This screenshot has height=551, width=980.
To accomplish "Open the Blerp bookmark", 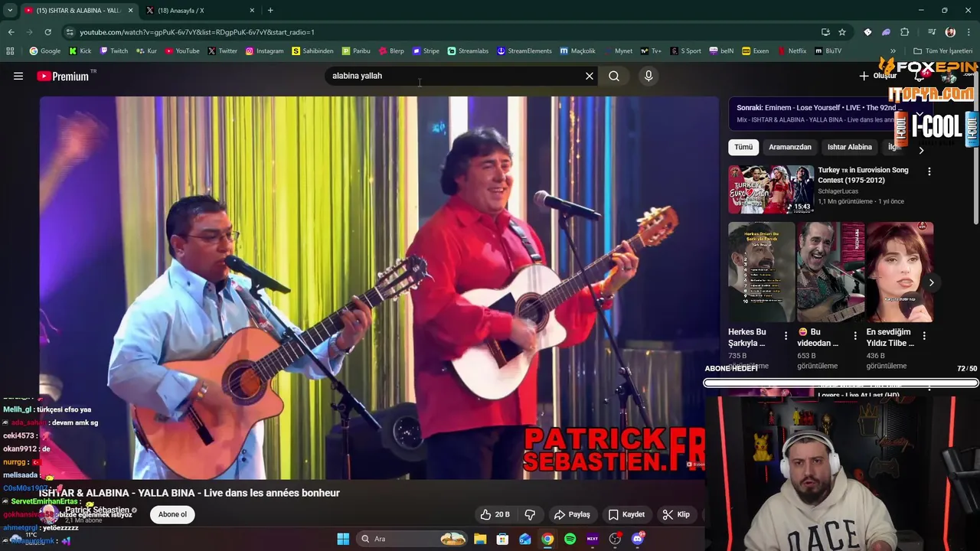I will [391, 51].
